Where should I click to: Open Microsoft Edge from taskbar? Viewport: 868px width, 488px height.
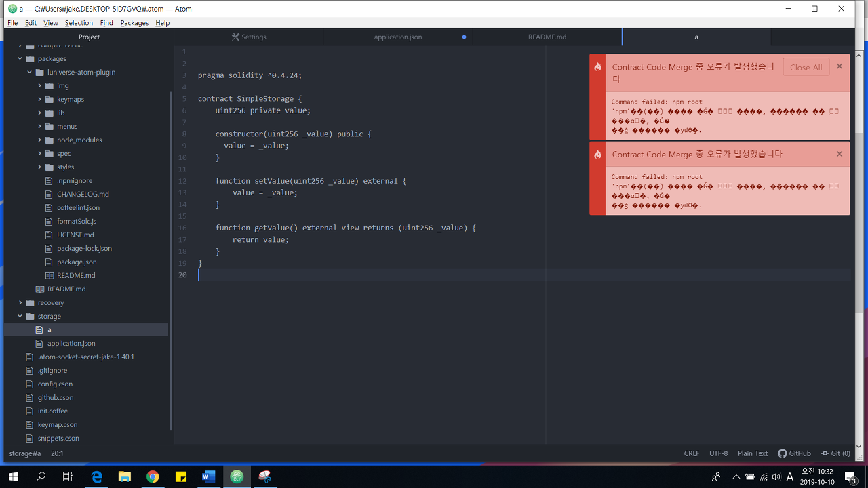pos(97,476)
